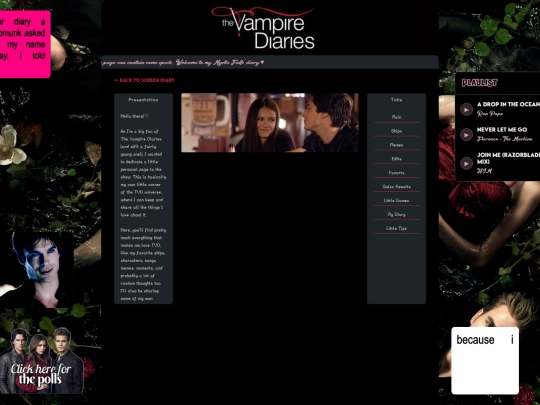The width and height of the screenshot is (540, 405).
Task: Click the 'Never Let Me Go' title
Action: [502, 129]
